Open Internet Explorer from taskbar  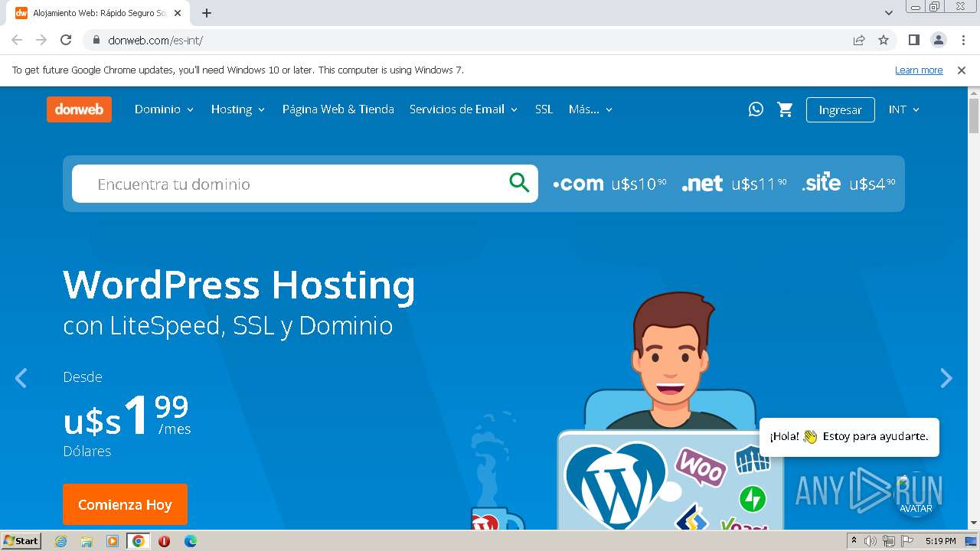tap(60, 541)
